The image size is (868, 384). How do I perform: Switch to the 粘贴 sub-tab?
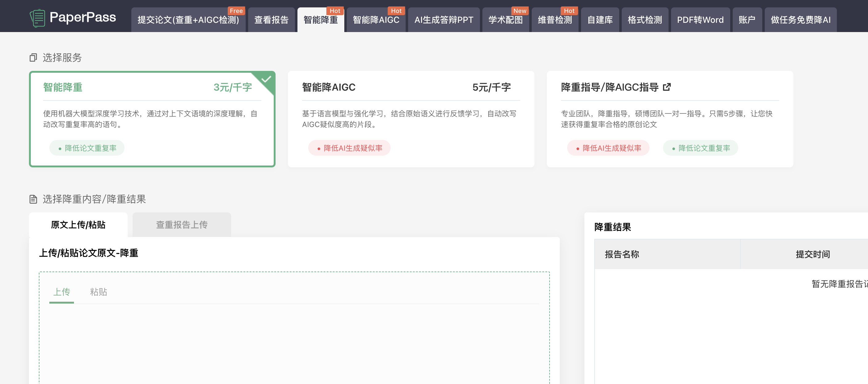pos(99,292)
